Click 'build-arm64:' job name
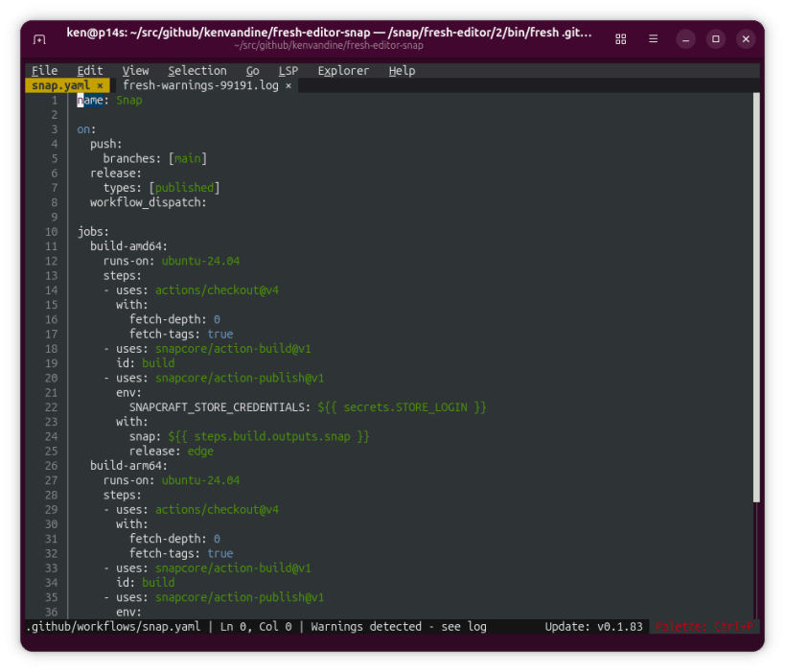785x672 pixels. (128, 466)
